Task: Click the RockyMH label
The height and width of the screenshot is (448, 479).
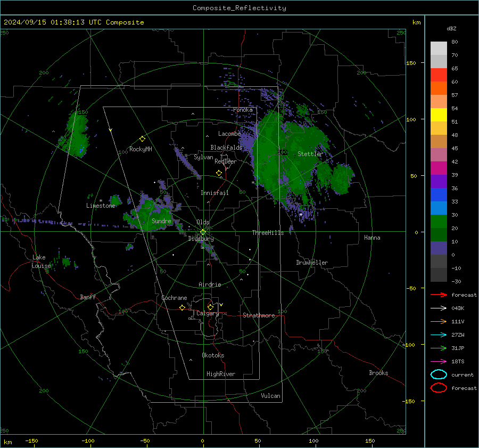Action: [x=141, y=149]
